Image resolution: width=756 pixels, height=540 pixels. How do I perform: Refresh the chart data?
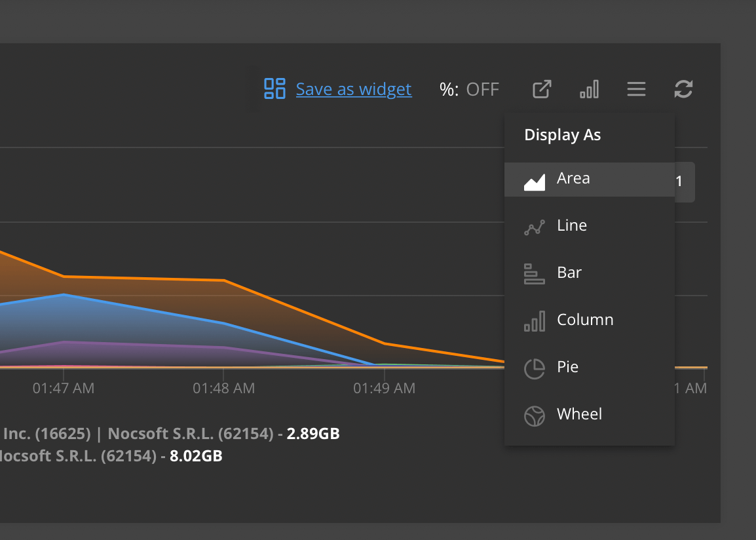[683, 89]
